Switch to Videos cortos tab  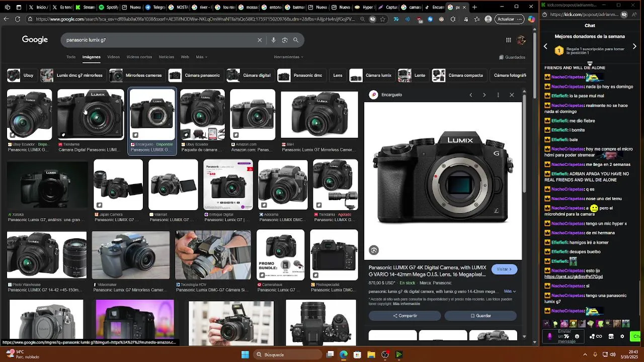pos(139,57)
